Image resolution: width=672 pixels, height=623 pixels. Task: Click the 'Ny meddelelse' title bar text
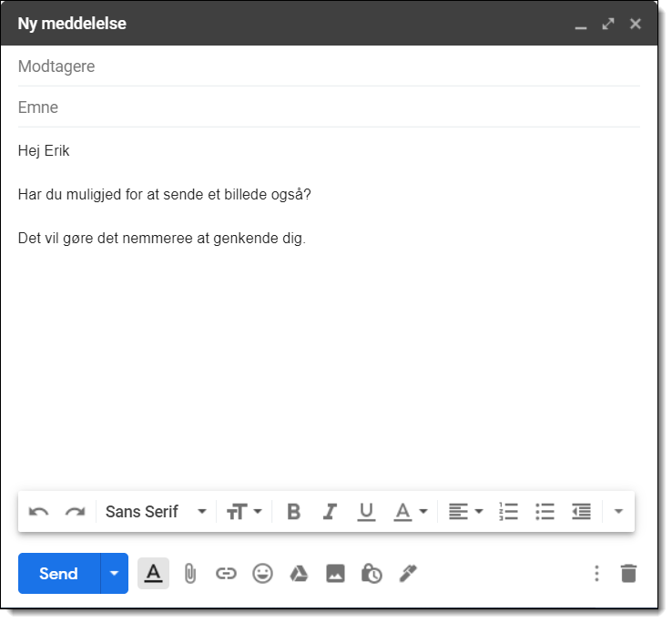[x=72, y=24]
